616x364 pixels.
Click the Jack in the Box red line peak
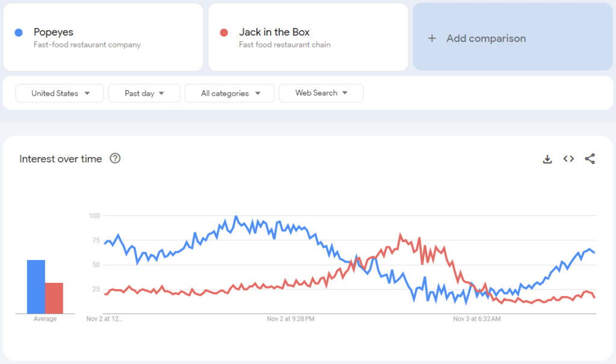(x=401, y=235)
